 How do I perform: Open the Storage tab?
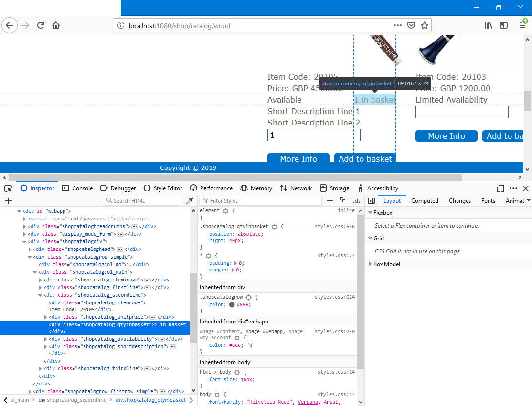335,188
